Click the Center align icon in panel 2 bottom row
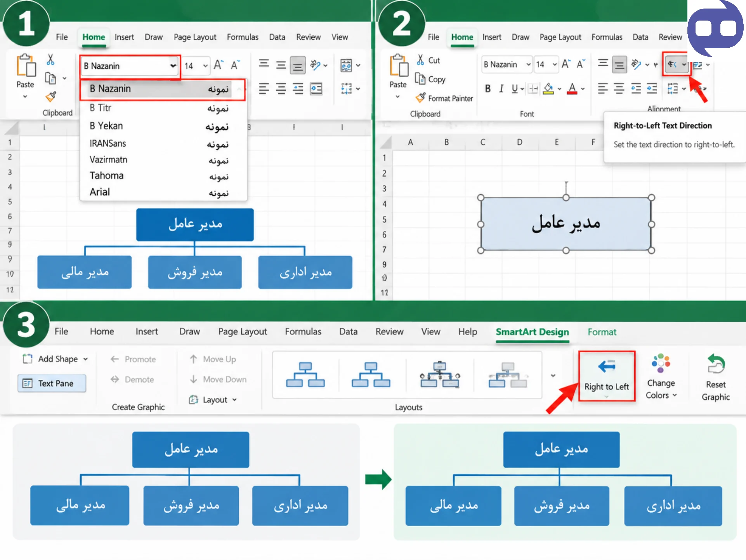 click(x=619, y=89)
